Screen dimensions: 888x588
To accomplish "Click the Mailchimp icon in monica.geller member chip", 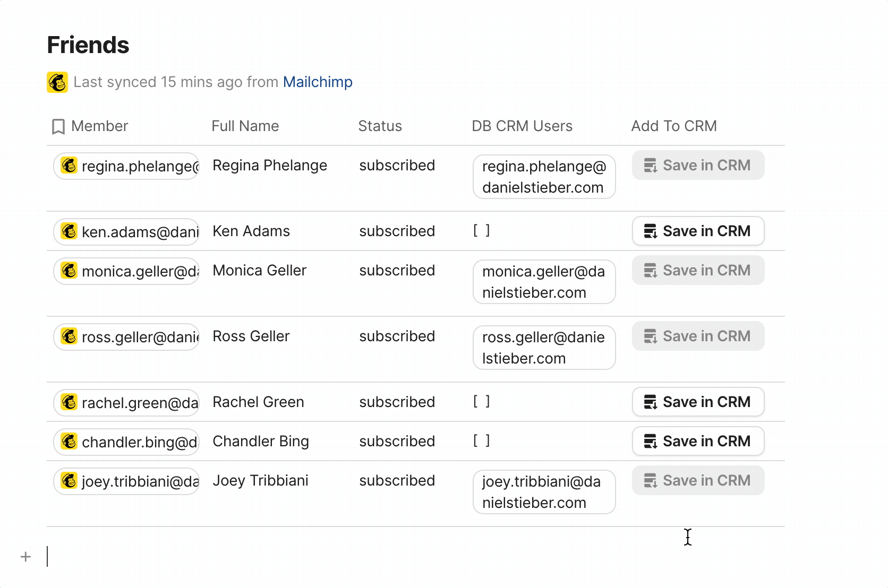I will pos(69,271).
